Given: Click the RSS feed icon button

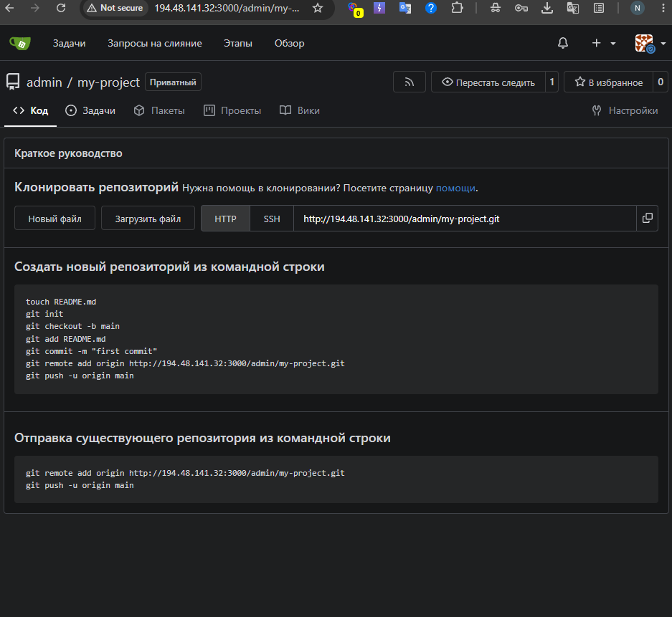Looking at the screenshot, I should [x=410, y=82].
